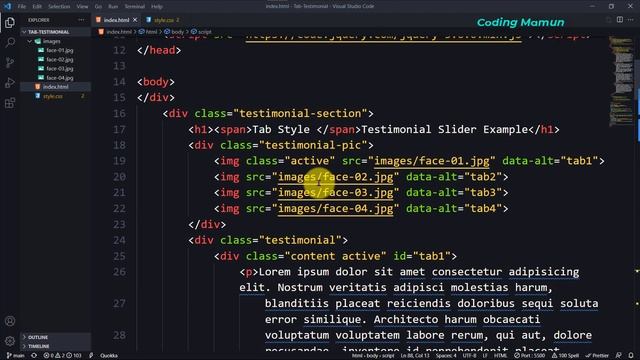This screenshot has width=640, height=360.
Task: Click the split editor icon
Action: coord(620,20)
